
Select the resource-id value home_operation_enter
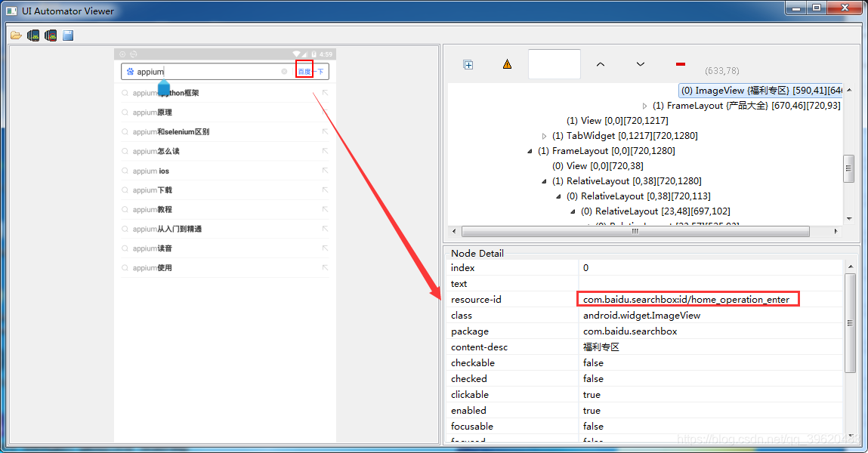[x=687, y=299]
